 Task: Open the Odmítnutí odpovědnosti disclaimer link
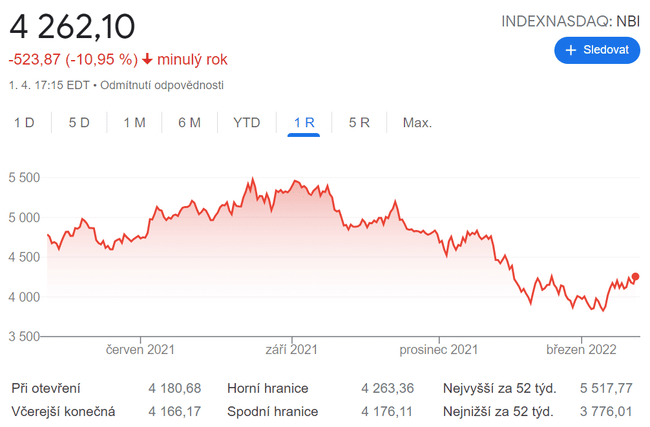pyautogui.click(x=161, y=85)
